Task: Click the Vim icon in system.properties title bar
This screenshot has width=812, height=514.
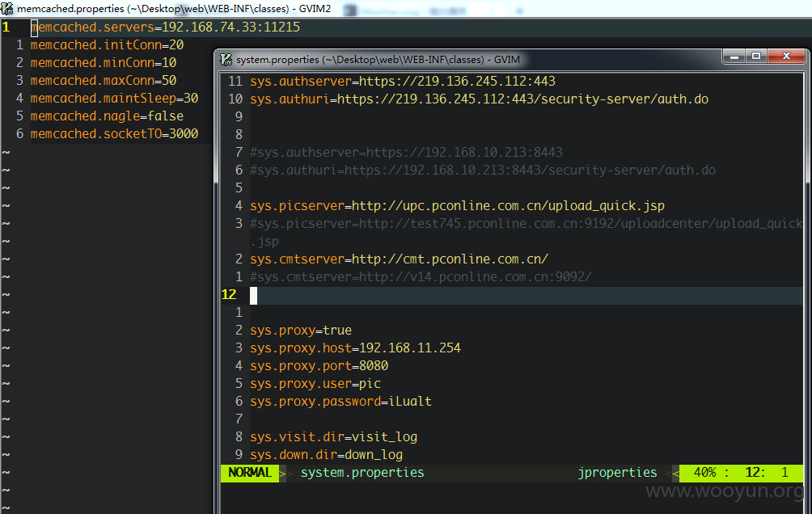Action: (x=226, y=60)
